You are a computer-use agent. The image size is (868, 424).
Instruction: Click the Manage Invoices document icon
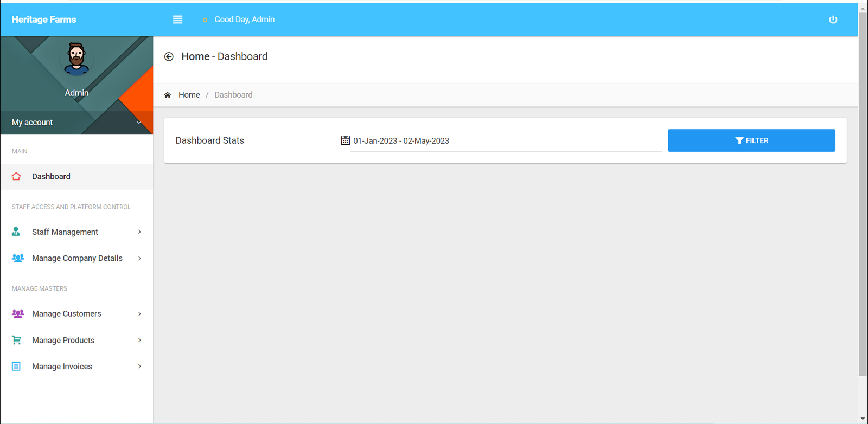coord(16,367)
